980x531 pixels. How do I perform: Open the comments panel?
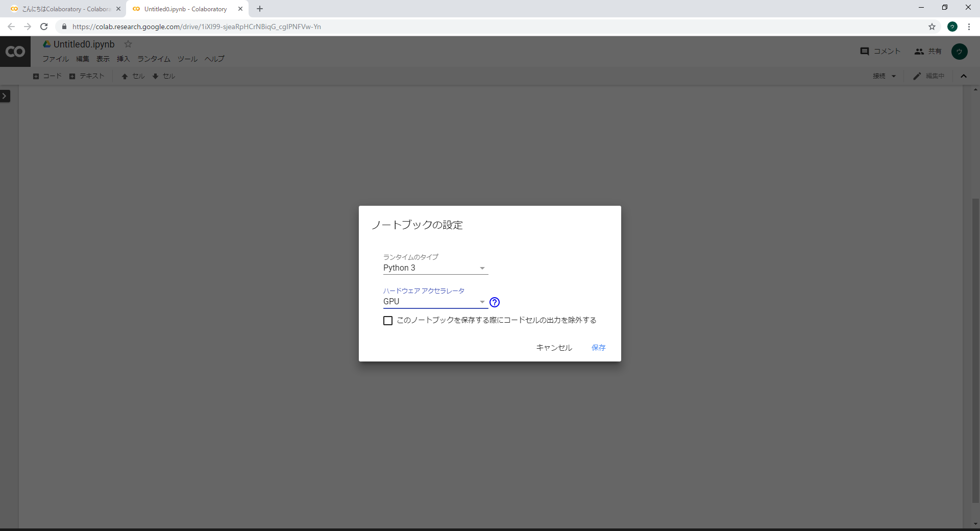[880, 51]
